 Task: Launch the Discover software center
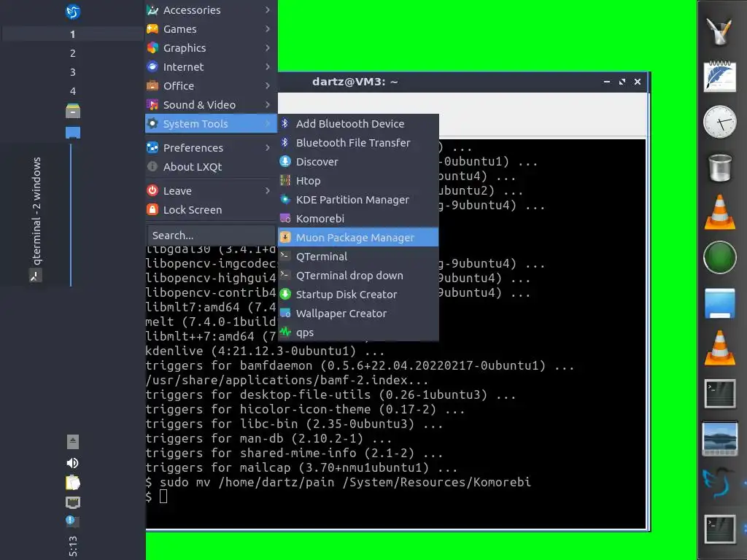tap(357, 162)
